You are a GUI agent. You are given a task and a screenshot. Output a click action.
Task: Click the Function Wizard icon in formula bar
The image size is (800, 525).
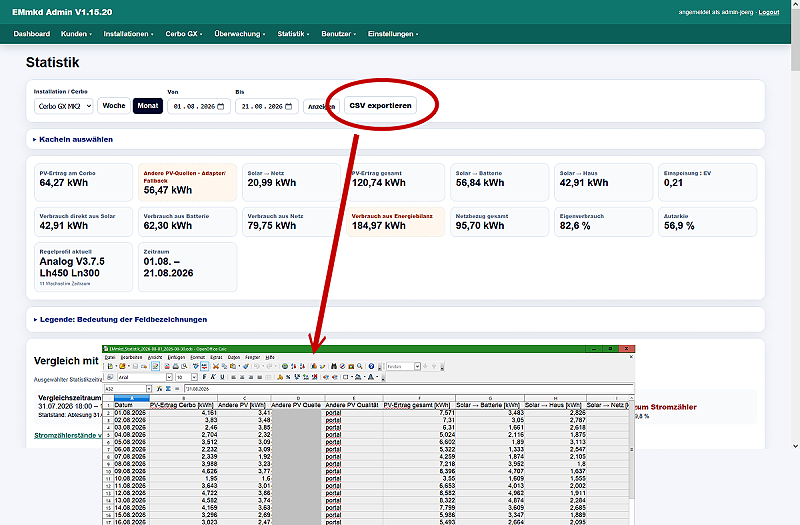pyautogui.click(x=159, y=389)
